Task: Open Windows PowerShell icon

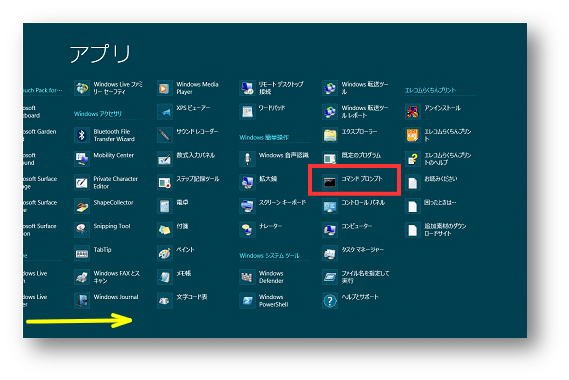Action: pyautogui.click(x=247, y=301)
